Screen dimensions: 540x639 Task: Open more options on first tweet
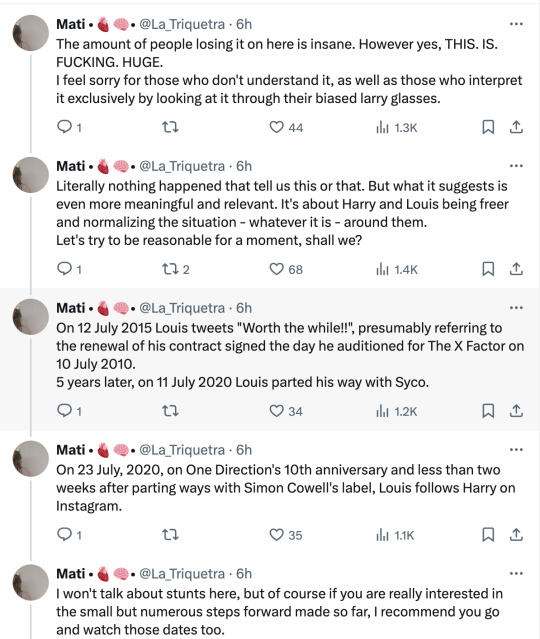pyautogui.click(x=516, y=24)
